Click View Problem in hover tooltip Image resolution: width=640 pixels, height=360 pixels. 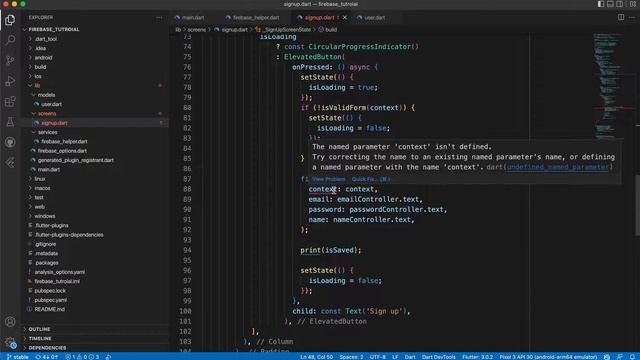329,179
